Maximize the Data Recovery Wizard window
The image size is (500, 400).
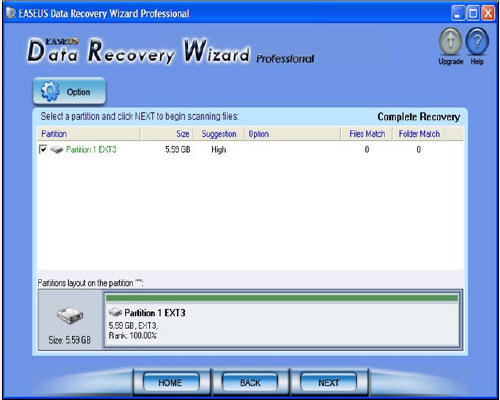click(473, 13)
